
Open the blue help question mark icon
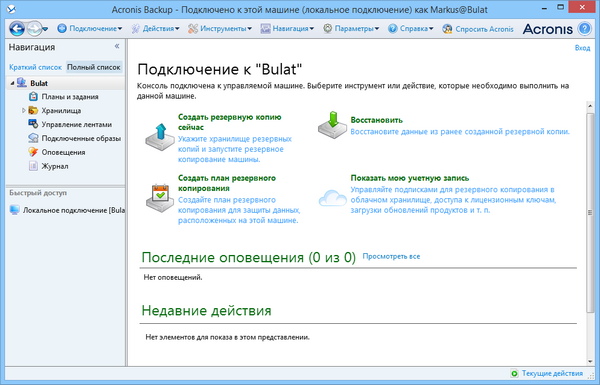click(584, 29)
